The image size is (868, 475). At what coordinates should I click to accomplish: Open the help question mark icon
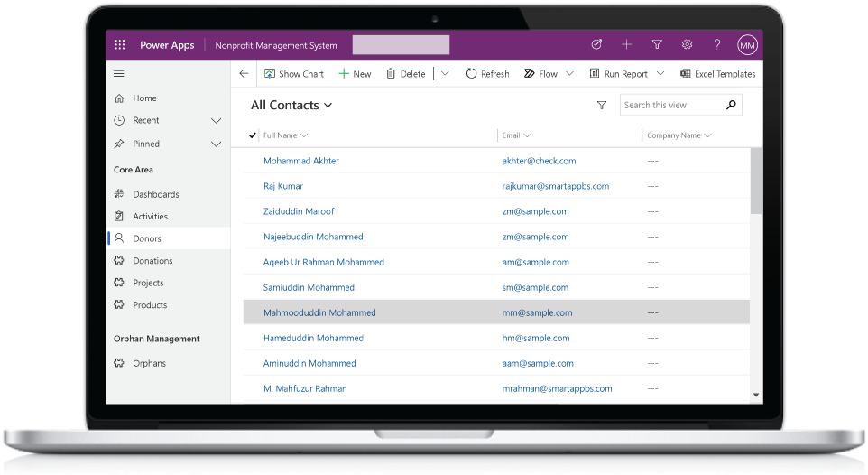click(x=717, y=45)
